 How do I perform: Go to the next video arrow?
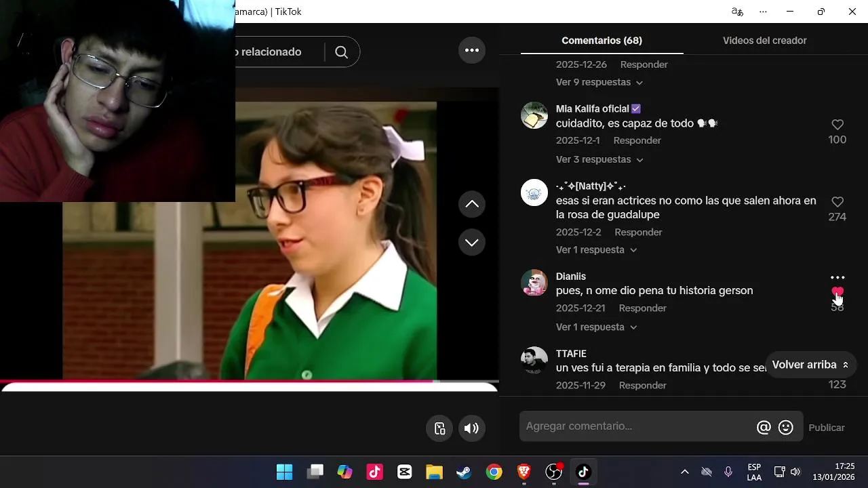(x=472, y=242)
